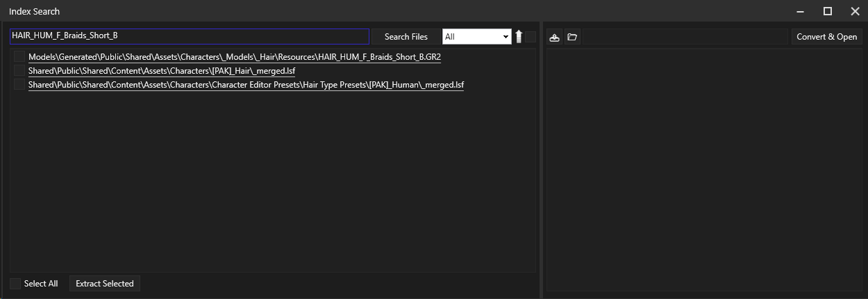Check the HAIR_HUM_F_Braids_Short_B.GR2 result box
Image resolution: width=868 pixels, height=299 pixels.
pyautogui.click(x=19, y=57)
